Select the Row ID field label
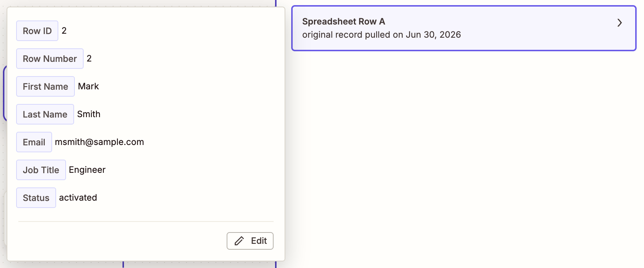This screenshot has width=644, height=268. pyautogui.click(x=37, y=31)
